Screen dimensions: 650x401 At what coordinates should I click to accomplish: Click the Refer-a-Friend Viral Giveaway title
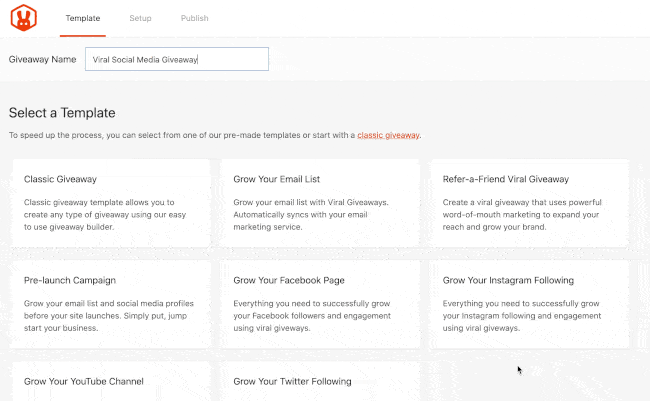tap(506, 179)
